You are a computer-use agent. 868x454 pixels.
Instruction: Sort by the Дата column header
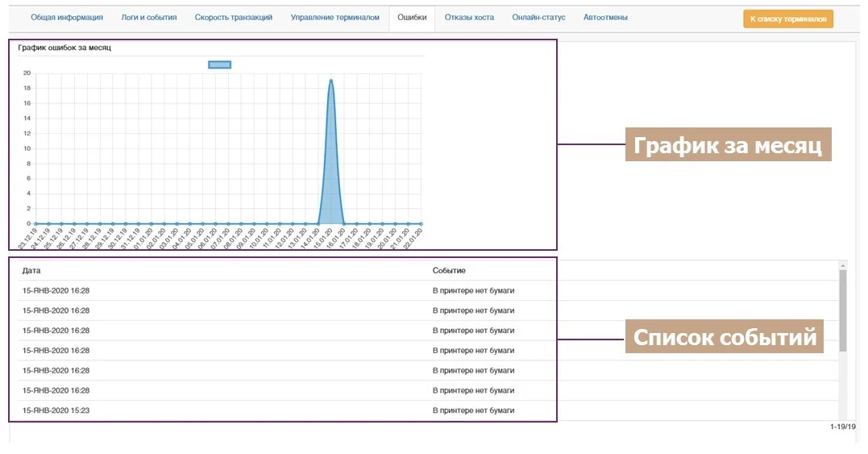[x=31, y=270]
